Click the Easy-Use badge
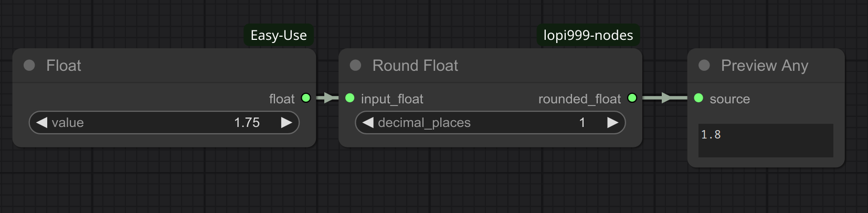Screen dimensions: 868x213 coord(279,35)
